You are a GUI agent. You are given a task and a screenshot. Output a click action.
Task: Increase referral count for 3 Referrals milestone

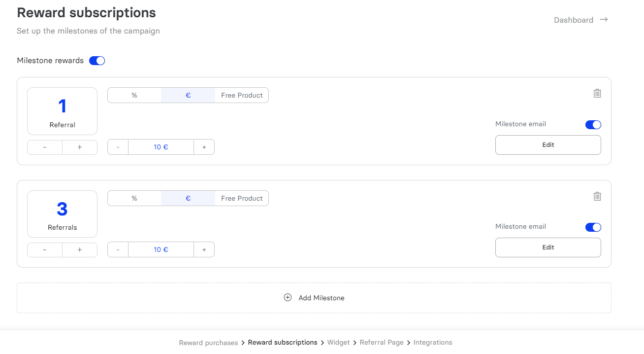click(80, 250)
